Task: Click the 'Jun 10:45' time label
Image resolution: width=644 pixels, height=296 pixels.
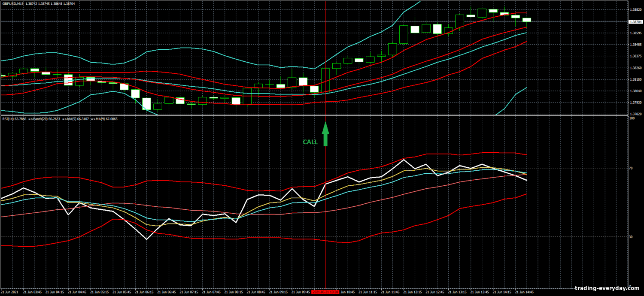Action: pyautogui.click(x=347, y=292)
